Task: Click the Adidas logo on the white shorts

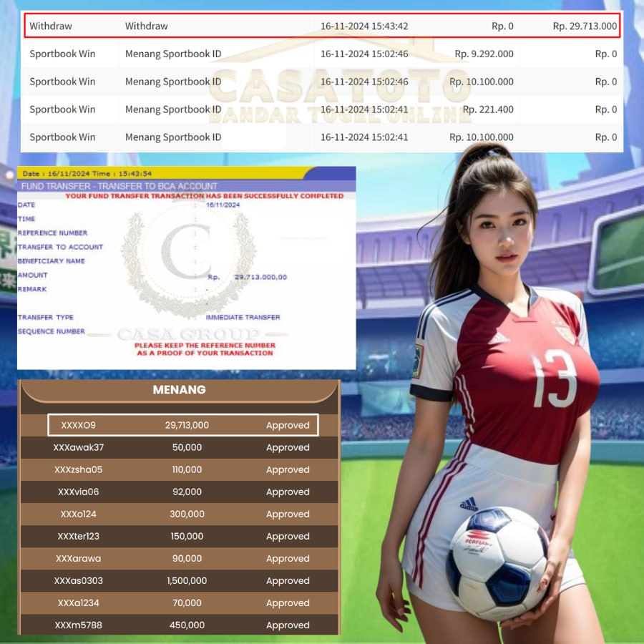Action: [469, 504]
